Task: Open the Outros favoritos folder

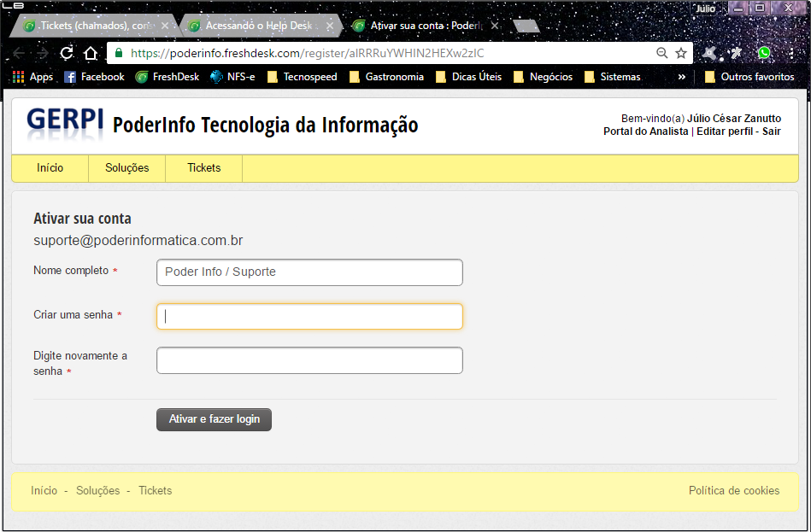Action: coord(749,77)
